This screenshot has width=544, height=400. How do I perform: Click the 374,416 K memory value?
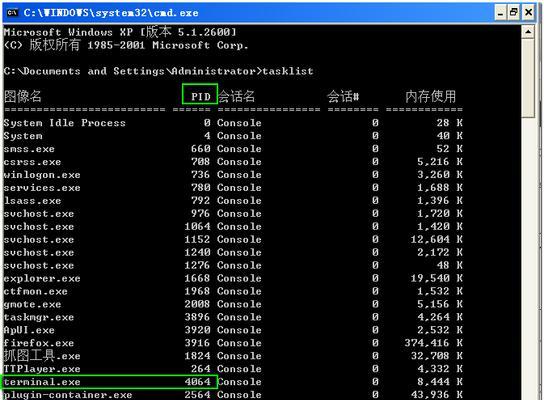tap(433, 343)
